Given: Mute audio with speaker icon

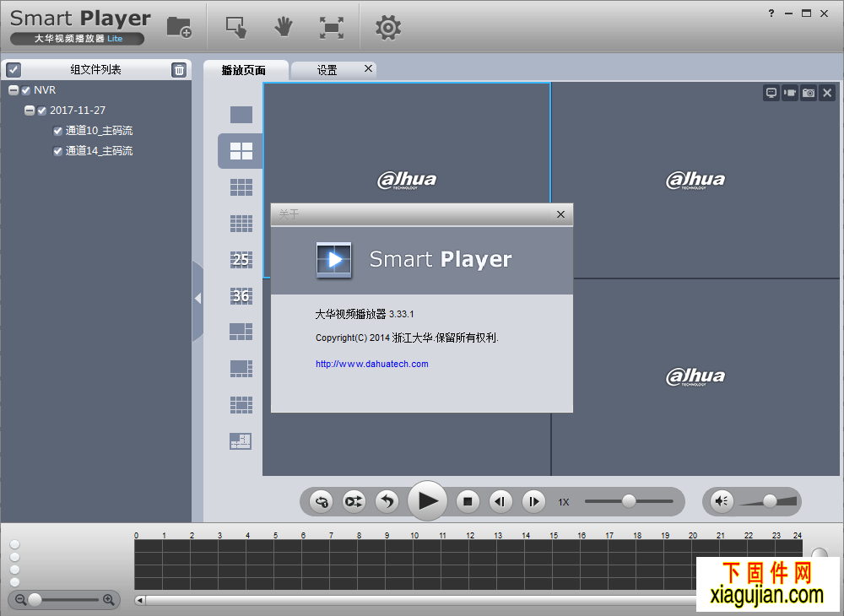Looking at the screenshot, I should [722, 501].
